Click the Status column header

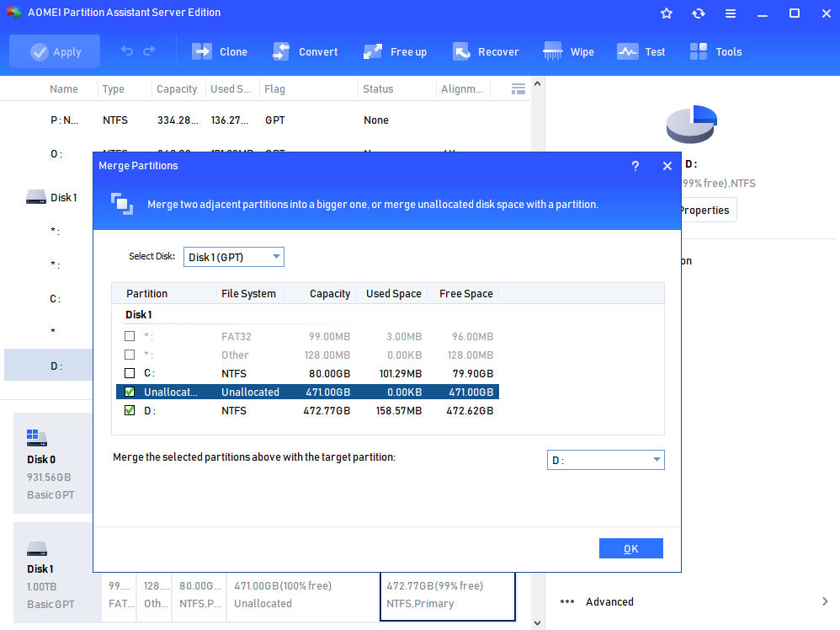(378, 89)
